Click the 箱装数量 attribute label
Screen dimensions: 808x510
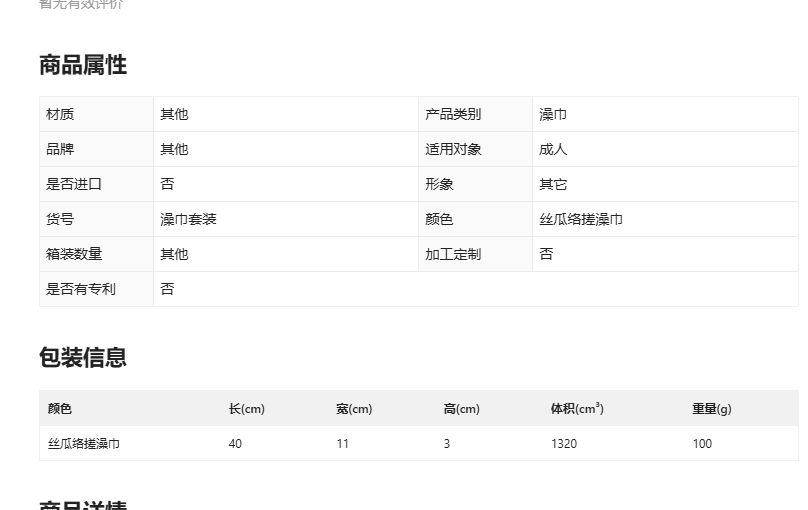point(74,254)
